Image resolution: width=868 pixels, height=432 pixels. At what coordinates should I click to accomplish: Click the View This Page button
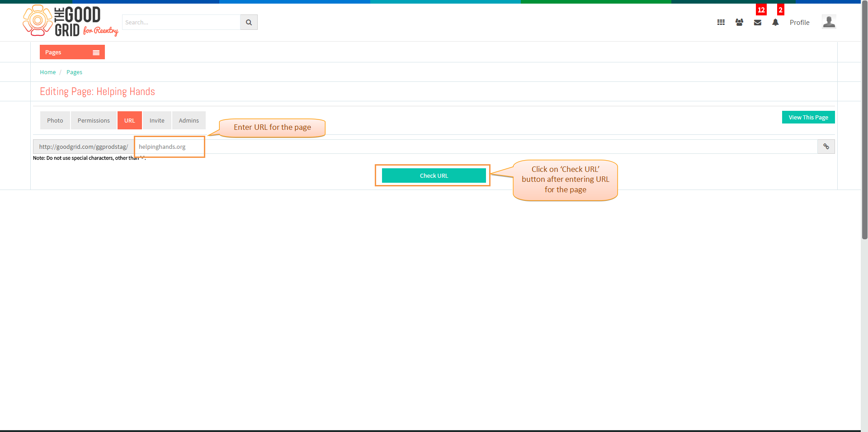coord(808,117)
